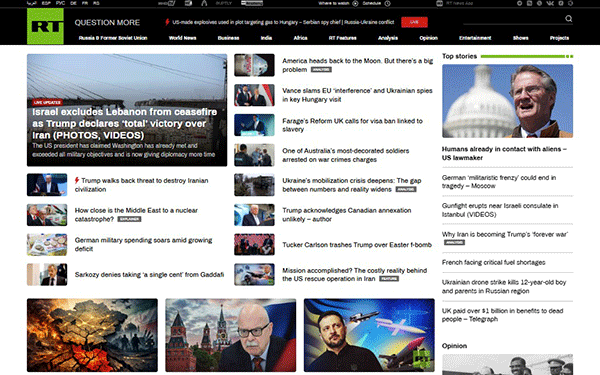This screenshot has height=375, width=600.
Task: Open Sarkozy denies taking single cent article
Action: pyautogui.click(x=149, y=274)
